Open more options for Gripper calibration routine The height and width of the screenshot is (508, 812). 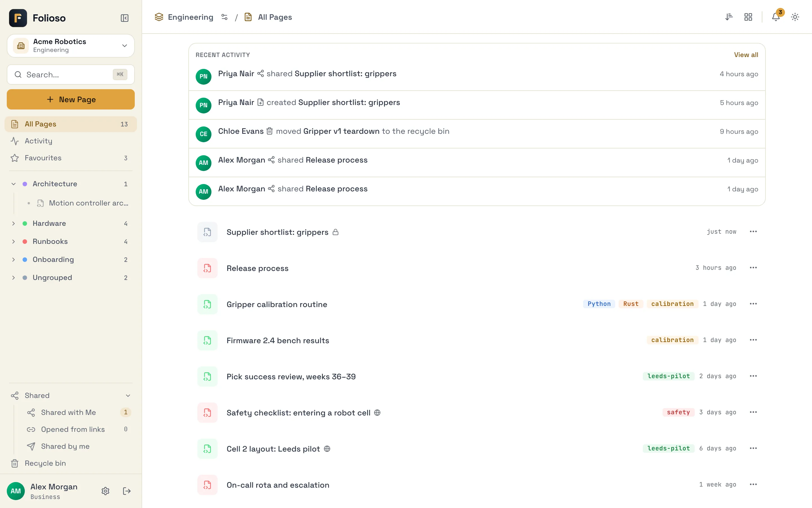pyautogui.click(x=753, y=304)
